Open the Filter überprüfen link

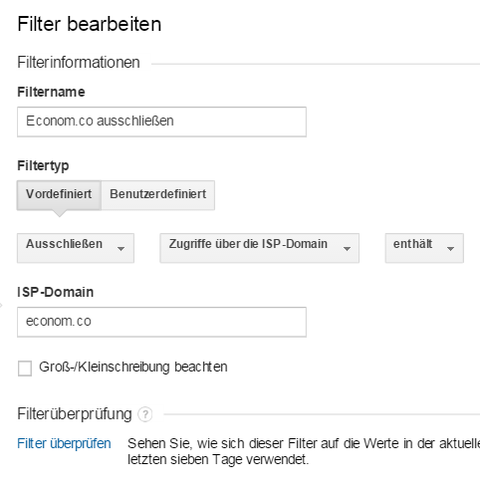tap(64, 444)
